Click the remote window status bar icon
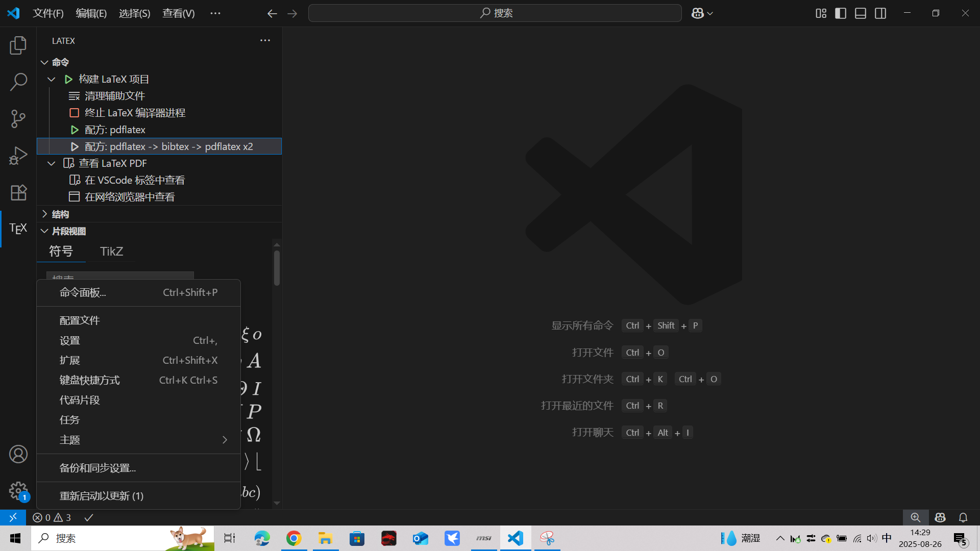The width and height of the screenshot is (980, 551). pyautogui.click(x=13, y=517)
